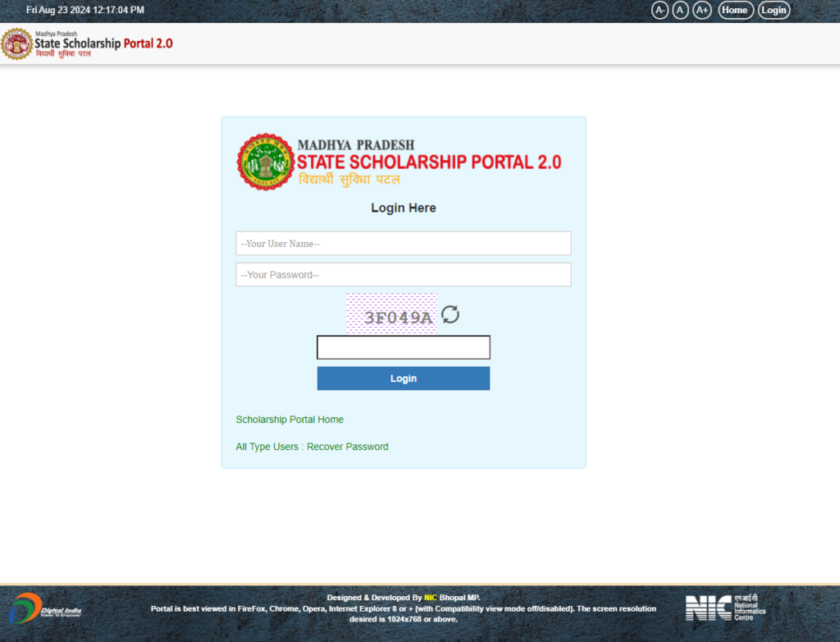Viewport: 840px width, 642px height.
Task: Refresh the captcha code icon
Action: [x=450, y=314]
